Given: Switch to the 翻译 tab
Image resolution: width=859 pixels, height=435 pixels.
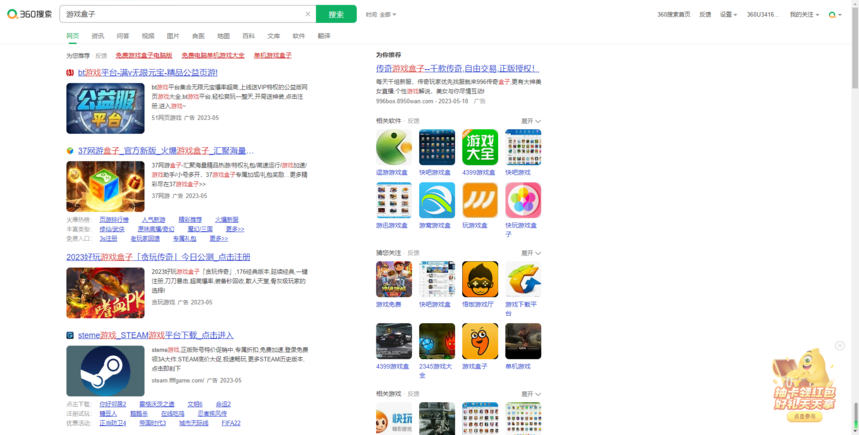Looking at the screenshot, I should coord(324,36).
